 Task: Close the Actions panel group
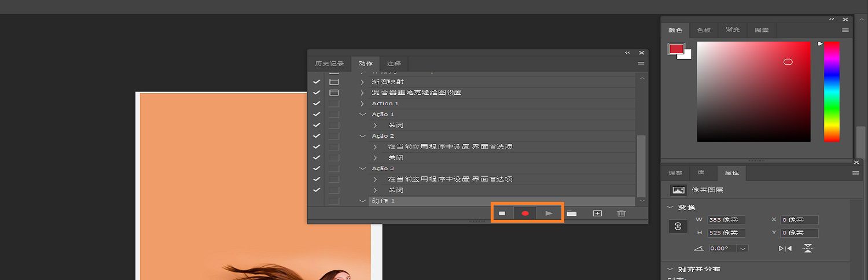tap(641, 53)
